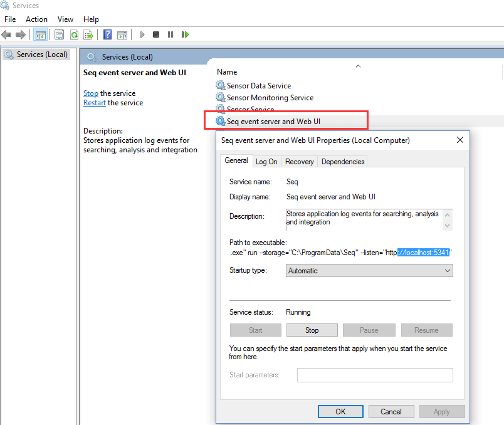504x425 pixels.
Task: Click the sort arrow above the Name column
Action: [358, 66]
